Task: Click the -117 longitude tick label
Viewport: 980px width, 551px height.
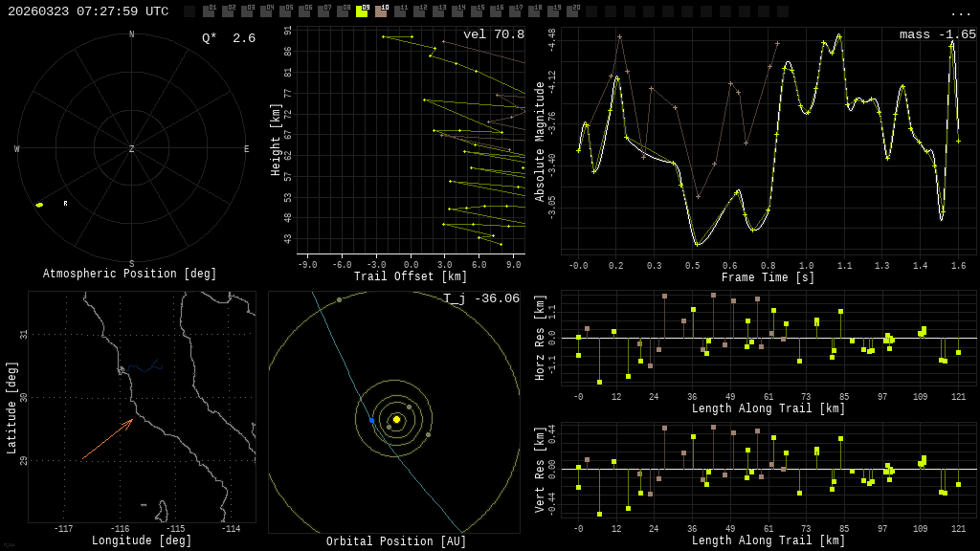Action: pos(64,528)
